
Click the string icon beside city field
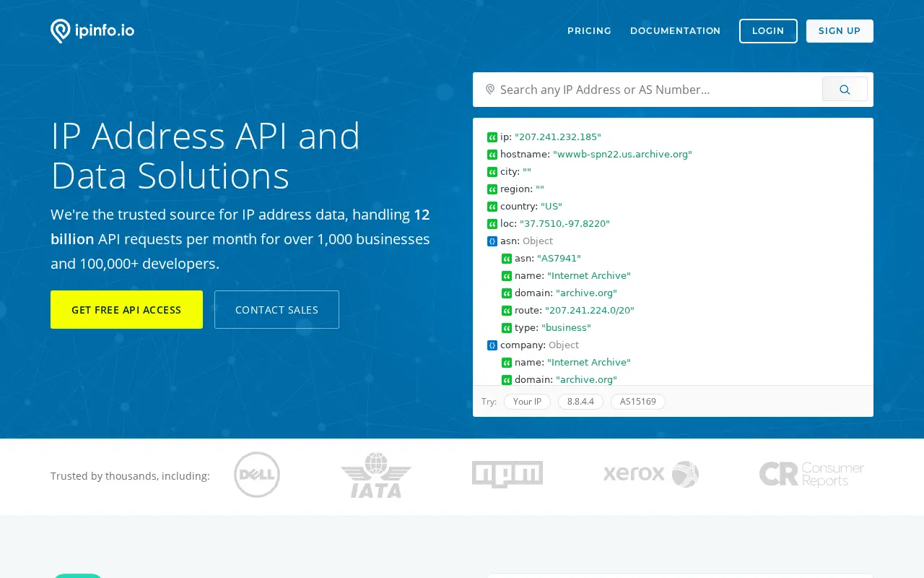(492, 172)
